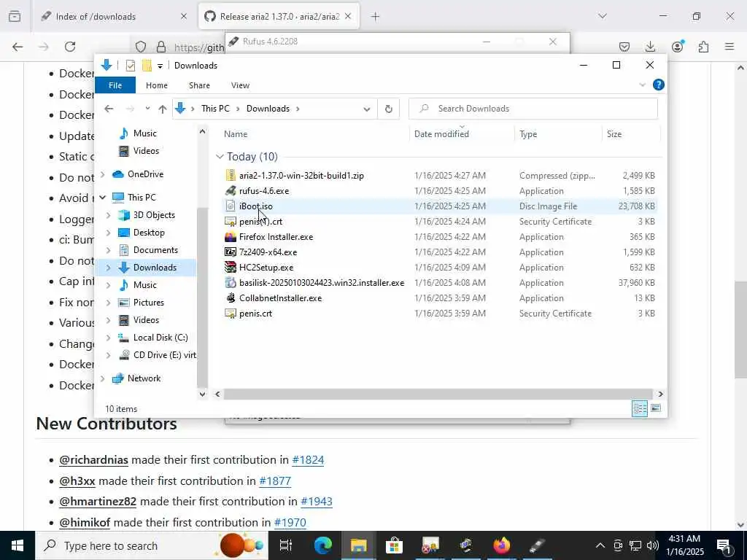The width and height of the screenshot is (747, 560).
Task: Show hidden system tray icons
Action: [600, 545]
